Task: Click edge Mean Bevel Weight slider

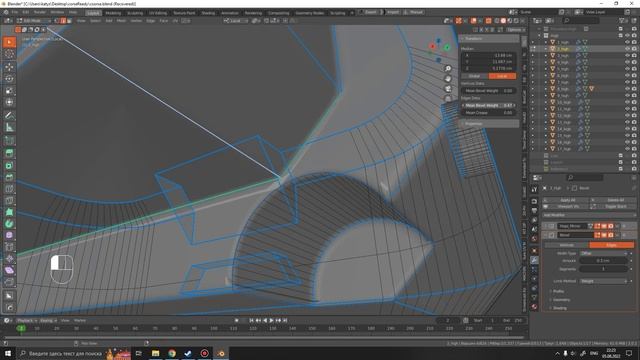Action: tap(489, 105)
